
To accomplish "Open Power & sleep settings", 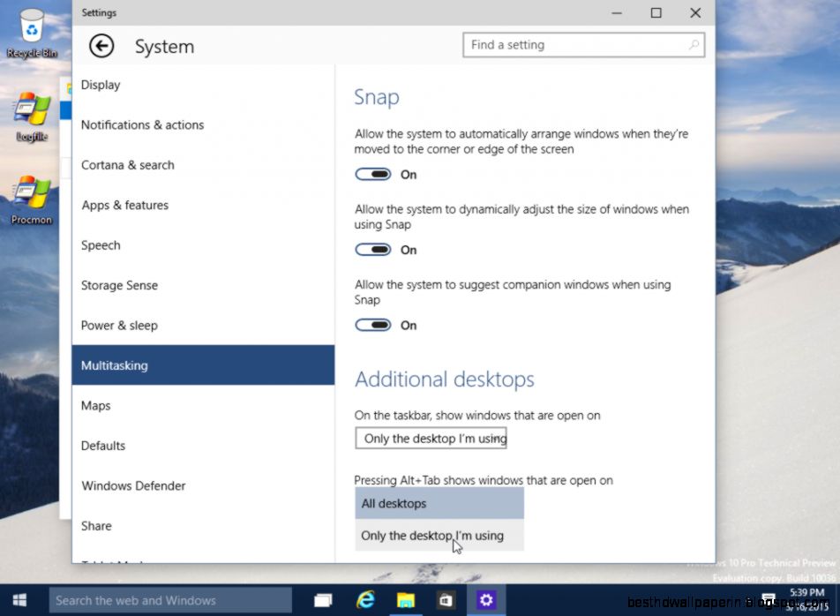I will pyautogui.click(x=118, y=325).
